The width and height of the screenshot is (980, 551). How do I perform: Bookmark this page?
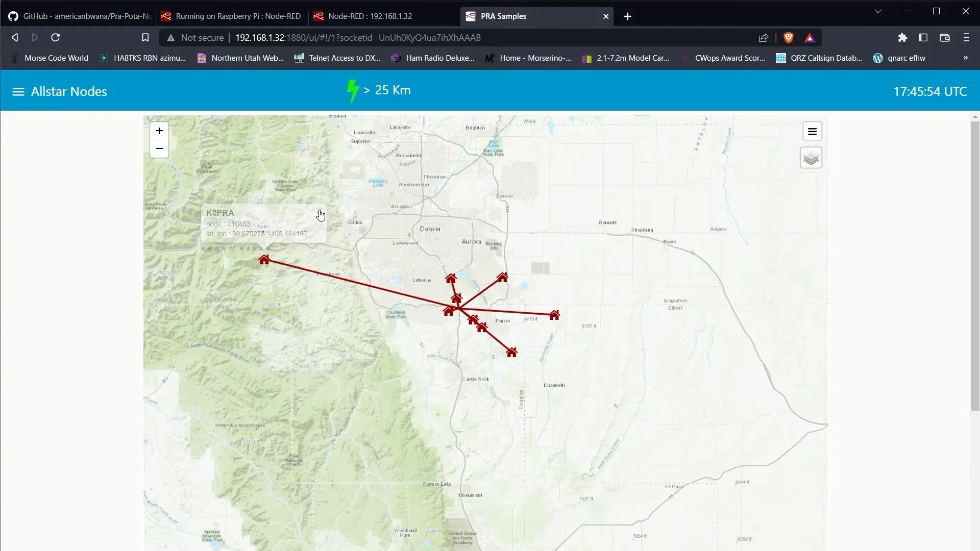click(x=145, y=38)
